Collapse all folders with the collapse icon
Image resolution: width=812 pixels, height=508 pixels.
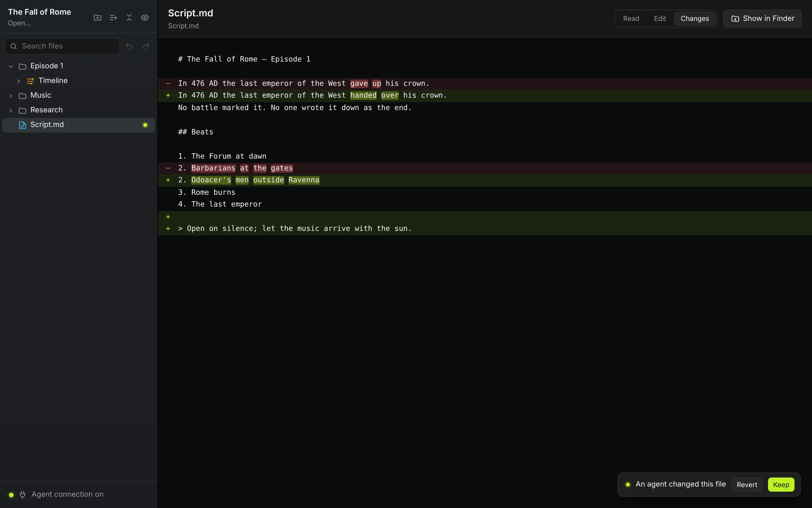tap(129, 17)
